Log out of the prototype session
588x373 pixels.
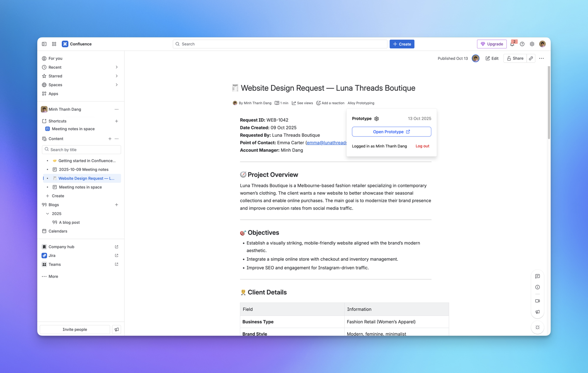tap(422, 146)
